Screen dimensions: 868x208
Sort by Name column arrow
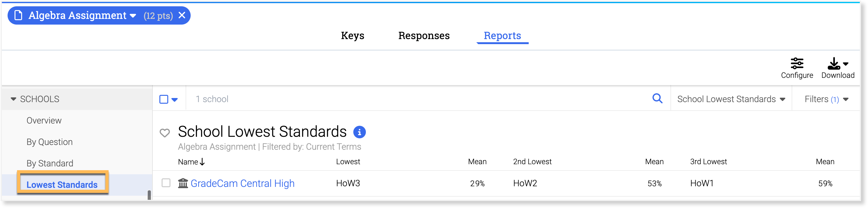202,162
